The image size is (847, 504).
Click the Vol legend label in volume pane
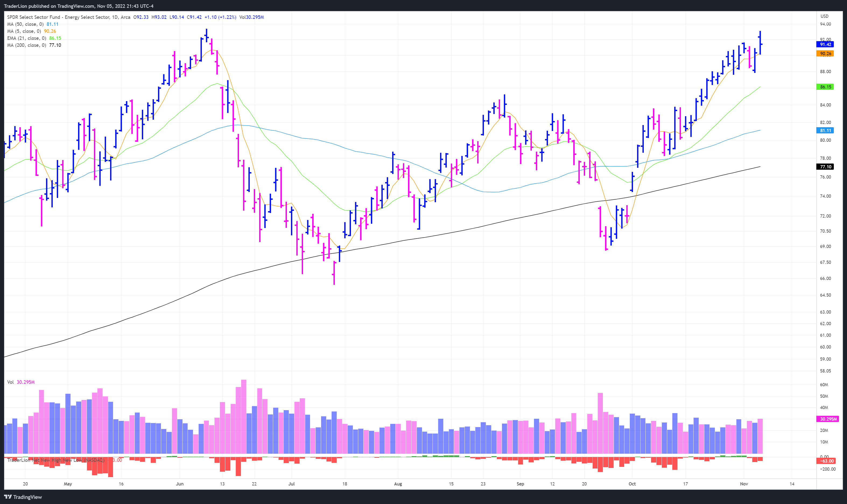(10, 382)
